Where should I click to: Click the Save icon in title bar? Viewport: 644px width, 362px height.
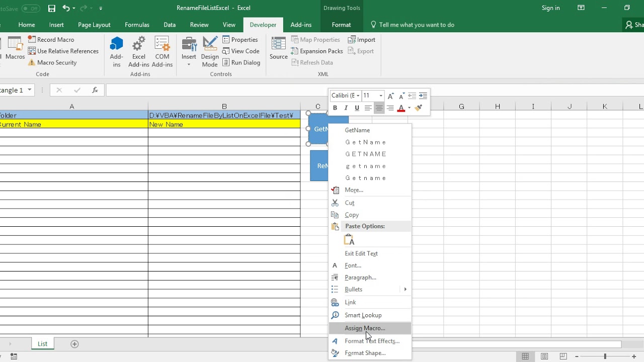pos(51,8)
